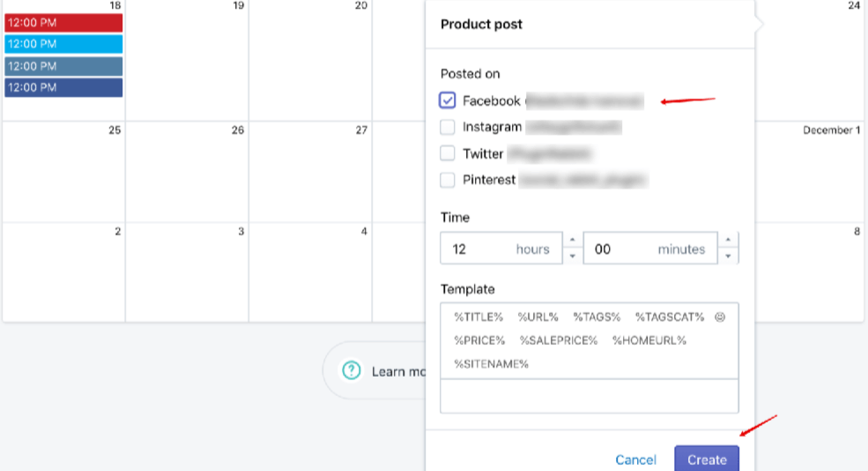Increase hours with up arrow
The width and height of the screenshot is (868, 471).
point(573,240)
